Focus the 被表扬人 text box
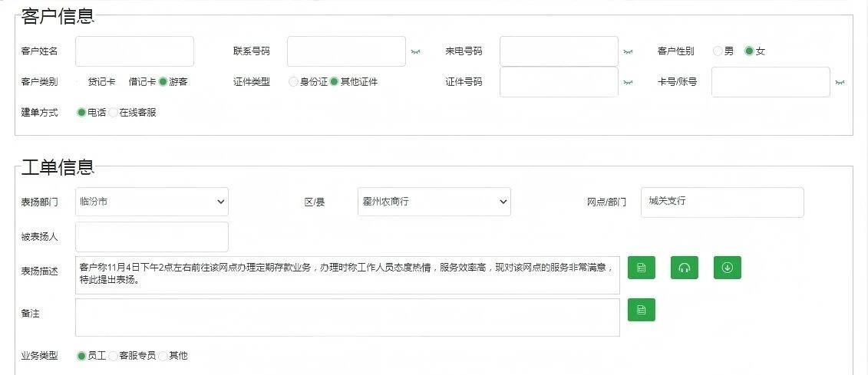 click(x=152, y=237)
